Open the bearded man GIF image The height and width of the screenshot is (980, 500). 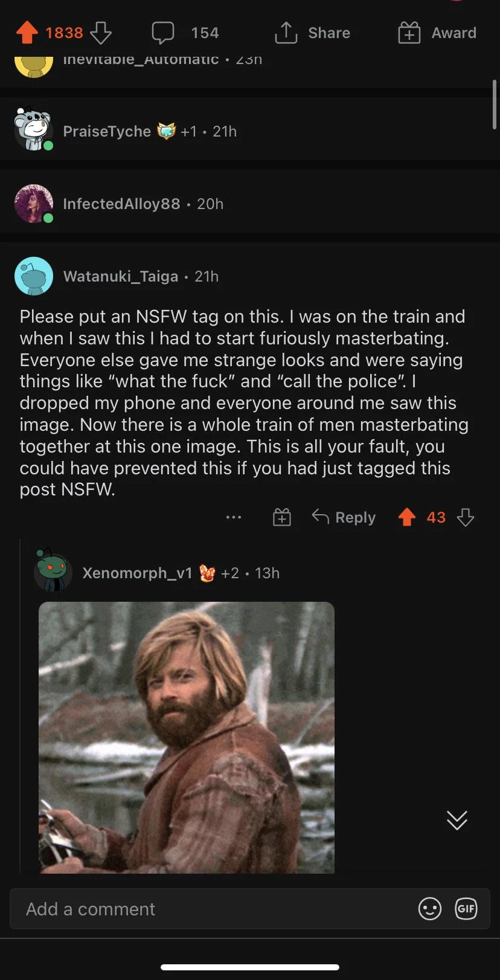coord(187,737)
